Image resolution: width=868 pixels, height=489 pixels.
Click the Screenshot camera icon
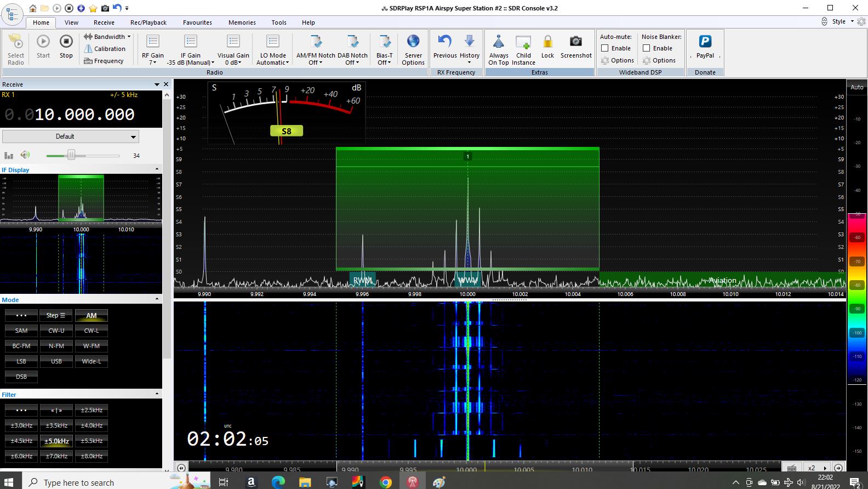pyautogui.click(x=575, y=42)
